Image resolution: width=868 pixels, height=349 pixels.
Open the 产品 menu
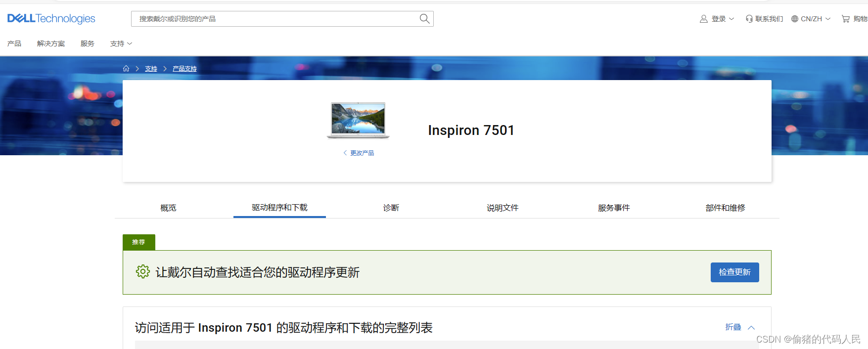click(x=14, y=44)
